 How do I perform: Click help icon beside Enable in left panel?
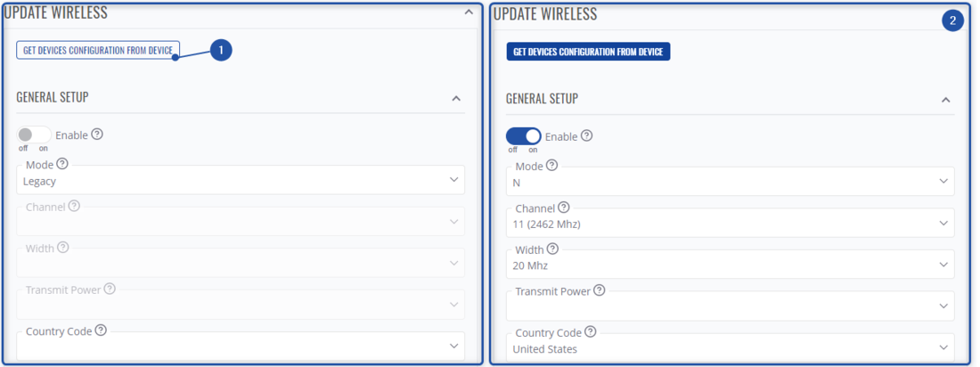click(97, 135)
